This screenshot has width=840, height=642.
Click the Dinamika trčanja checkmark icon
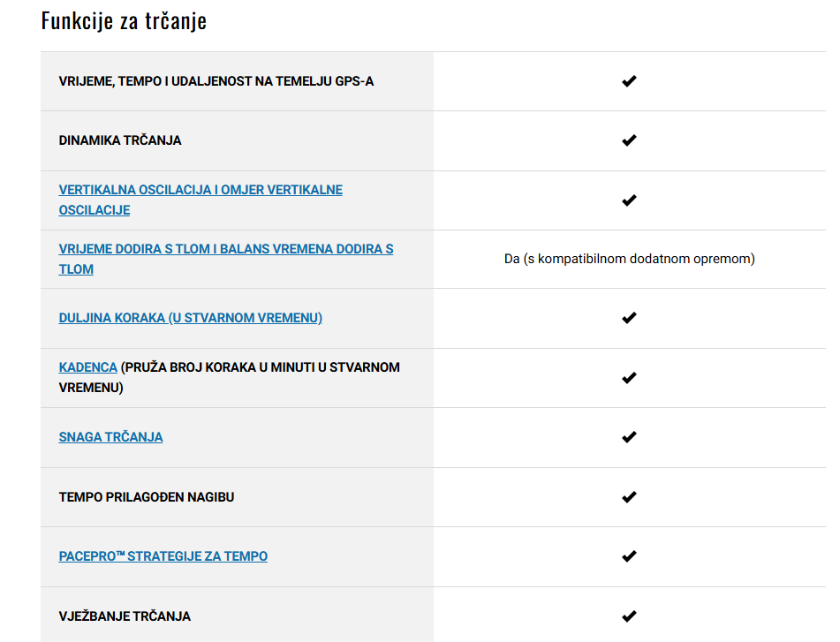(629, 140)
